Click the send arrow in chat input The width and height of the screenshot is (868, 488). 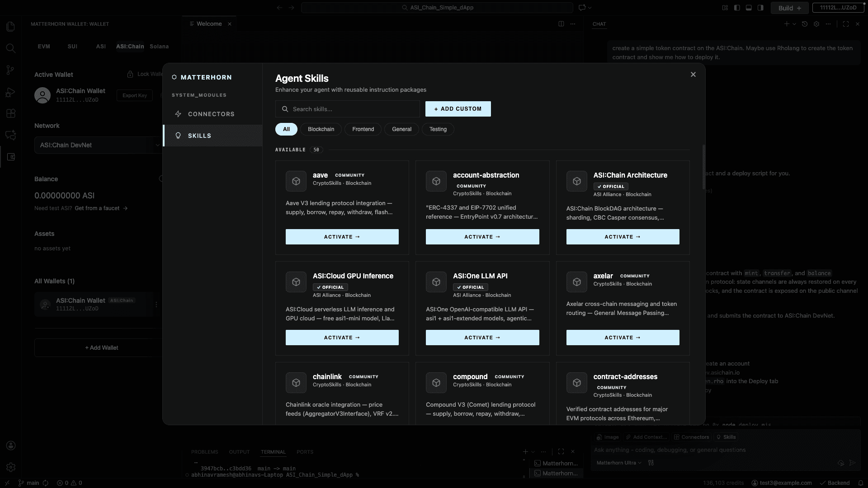coord(852,463)
